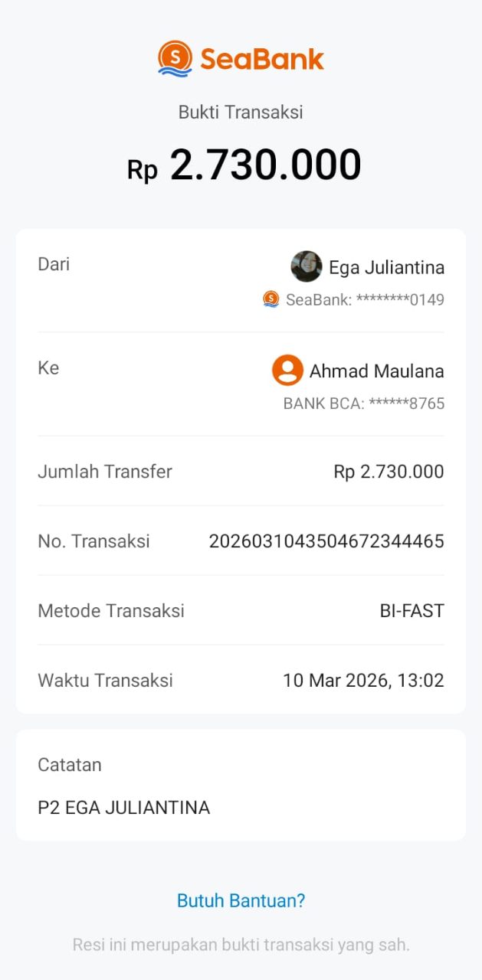482x980 pixels.
Task: Click the BANK BCA account number text
Action: tap(364, 403)
